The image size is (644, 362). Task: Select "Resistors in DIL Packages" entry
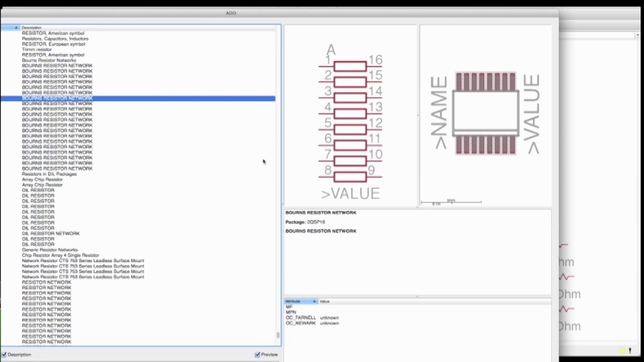[49, 174]
